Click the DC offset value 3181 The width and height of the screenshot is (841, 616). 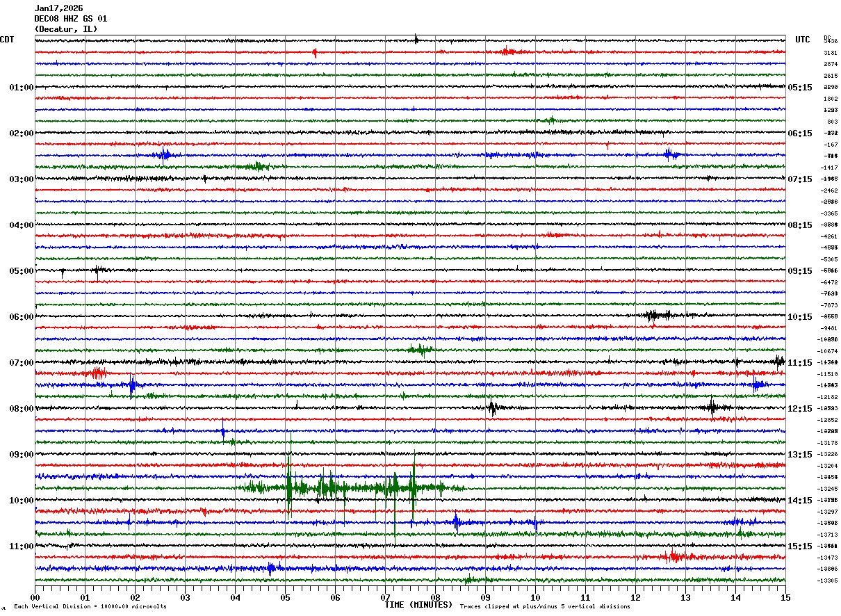(x=831, y=53)
